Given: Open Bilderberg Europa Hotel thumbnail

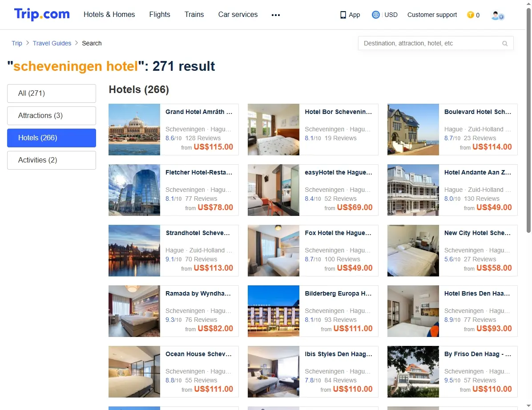Looking at the screenshot, I should pyautogui.click(x=274, y=311).
